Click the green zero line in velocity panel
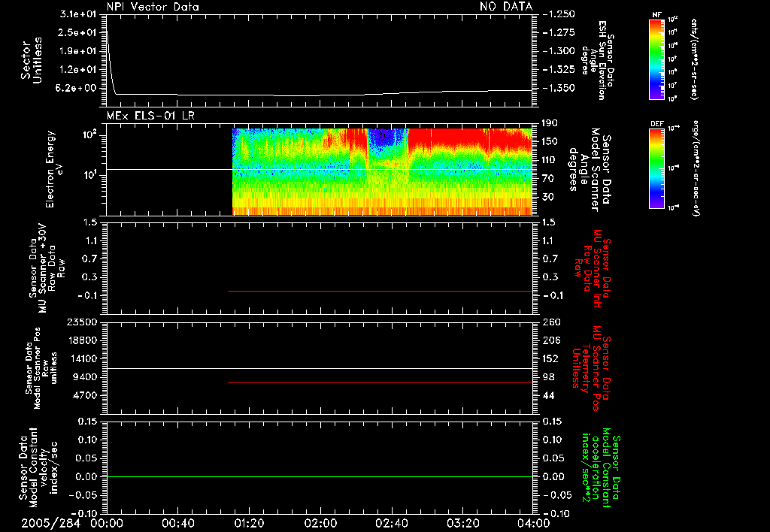Image resolution: width=770 pixels, height=532 pixels. (x=319, y=476)
